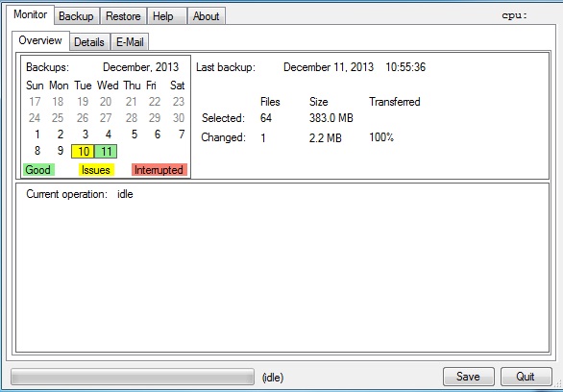The width and height of the screenshot is (563, 392).
Task: Click the yellow Issues legend label
Action: pyautogui.click(x=96, y=170)
